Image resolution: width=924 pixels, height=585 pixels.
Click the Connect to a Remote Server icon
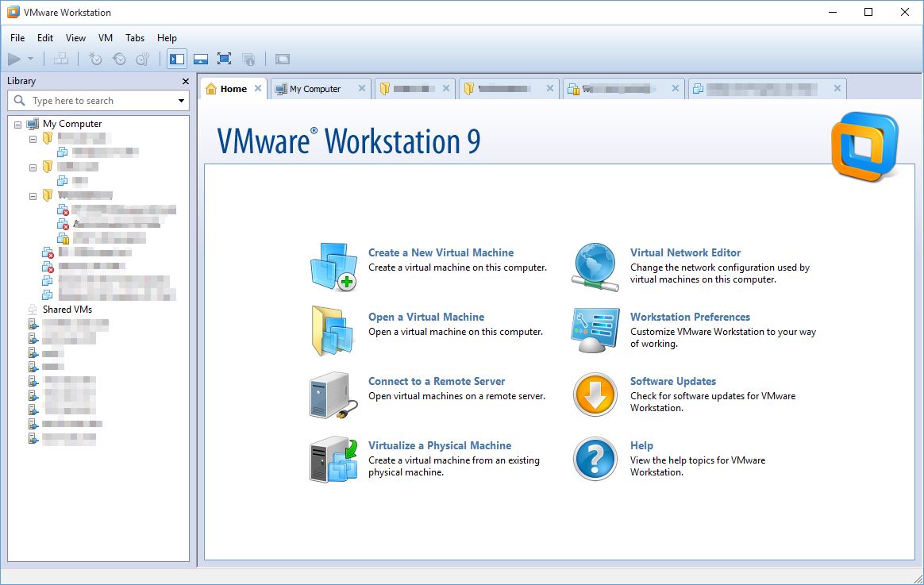click(333, 395)
